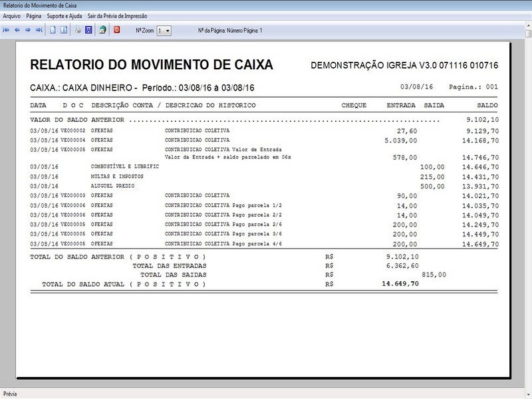Click the saida value 500,00
532x399 pixels.
click(432, 186)
